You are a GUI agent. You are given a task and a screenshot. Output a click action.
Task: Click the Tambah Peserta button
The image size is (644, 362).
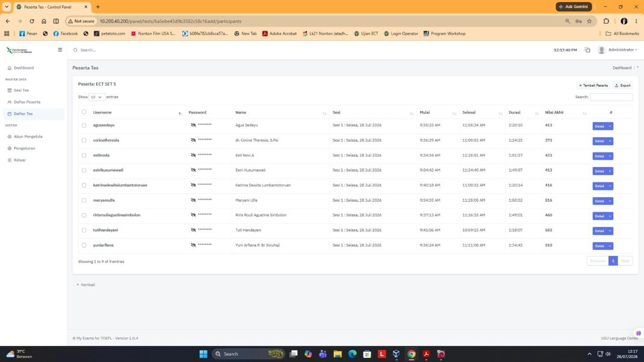(x=593, y=85)
